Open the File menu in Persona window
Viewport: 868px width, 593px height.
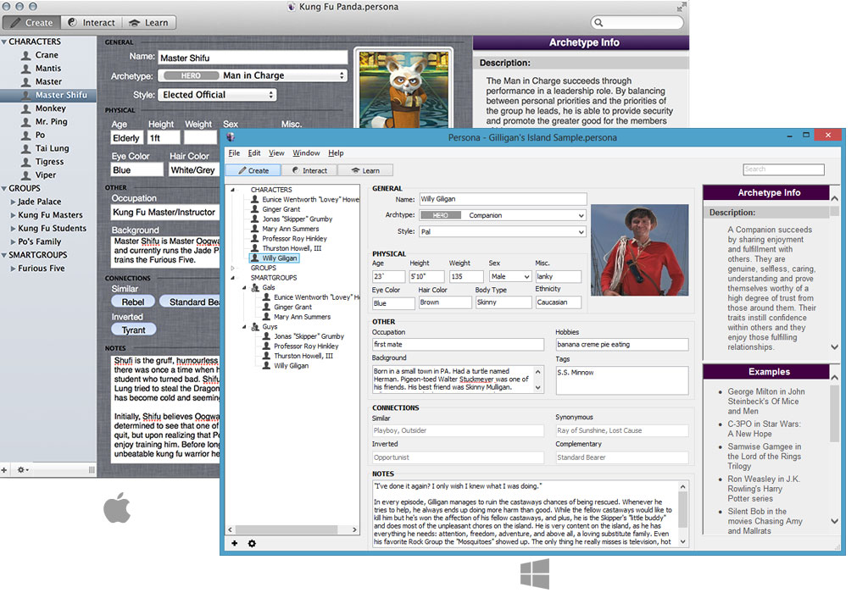point(234,153)
